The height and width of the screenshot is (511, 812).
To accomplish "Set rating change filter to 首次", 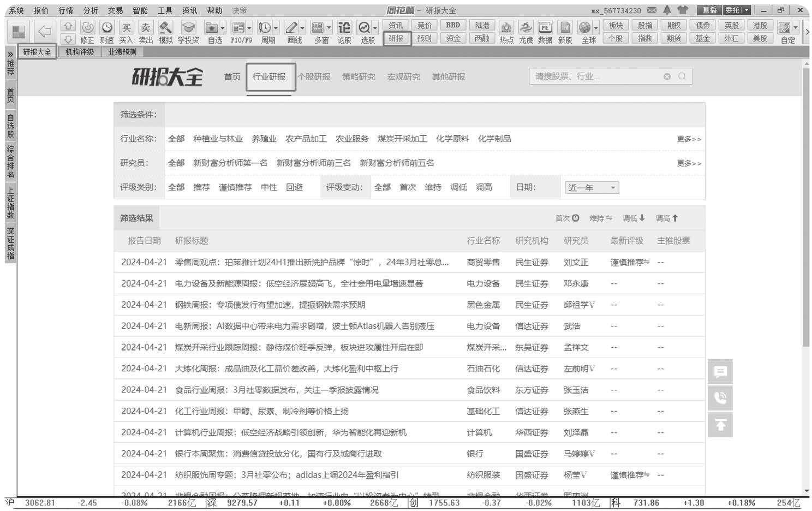I will coord(408,187).
